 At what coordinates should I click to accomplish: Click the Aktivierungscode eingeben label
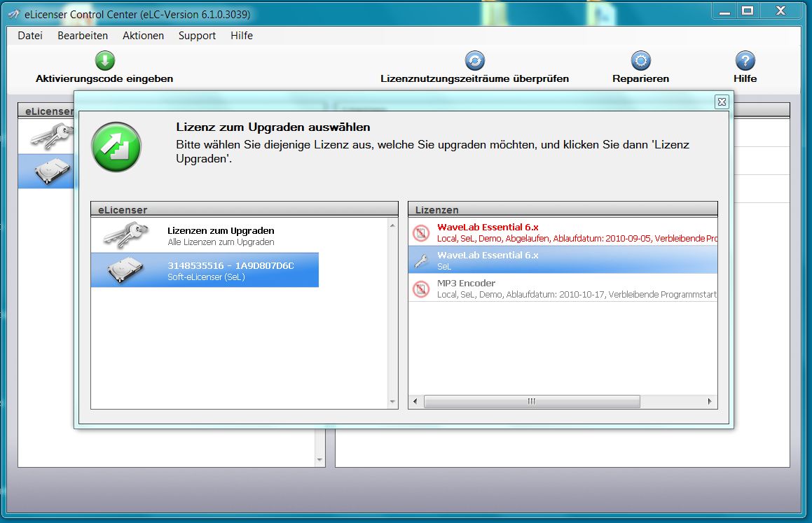click(x=104, y=78)
